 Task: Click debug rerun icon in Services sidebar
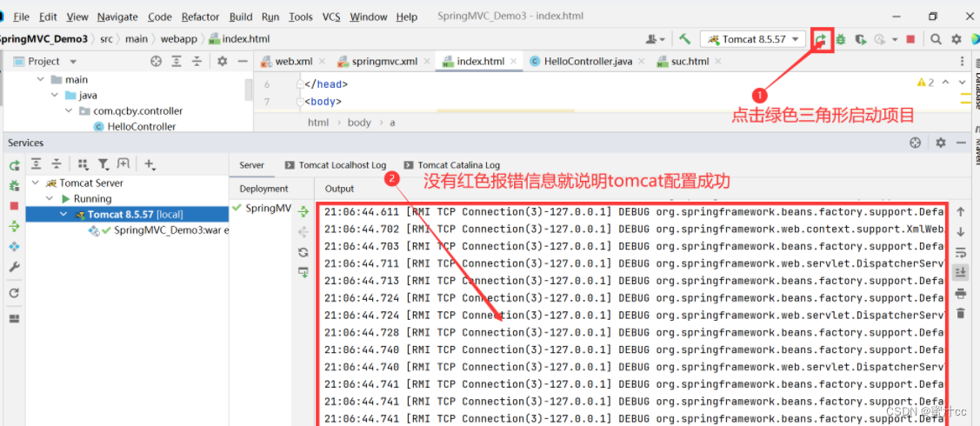coord(14,185)
